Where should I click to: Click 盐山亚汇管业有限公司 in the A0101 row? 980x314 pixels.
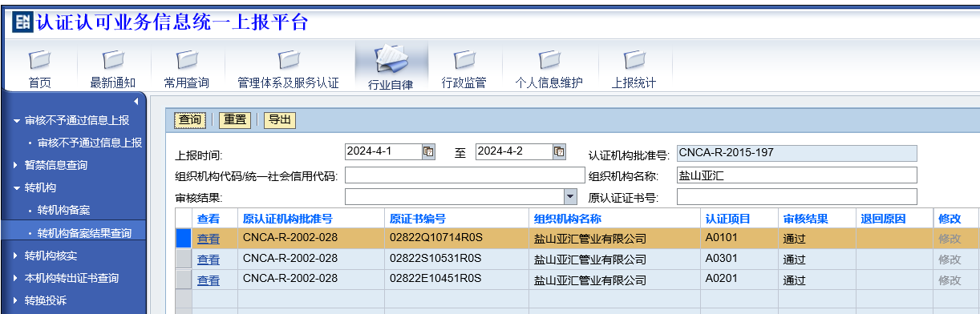590,239
